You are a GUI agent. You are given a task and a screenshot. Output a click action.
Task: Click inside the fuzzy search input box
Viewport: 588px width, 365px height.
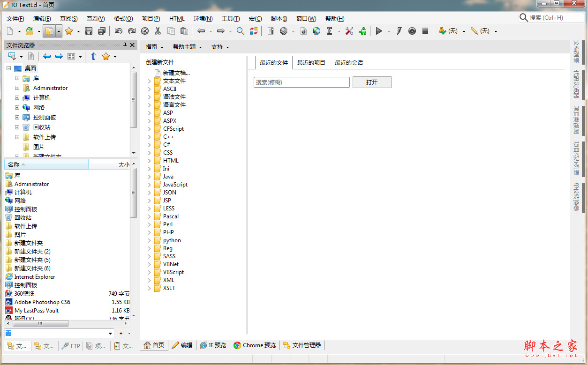click(x=302, y=82)
